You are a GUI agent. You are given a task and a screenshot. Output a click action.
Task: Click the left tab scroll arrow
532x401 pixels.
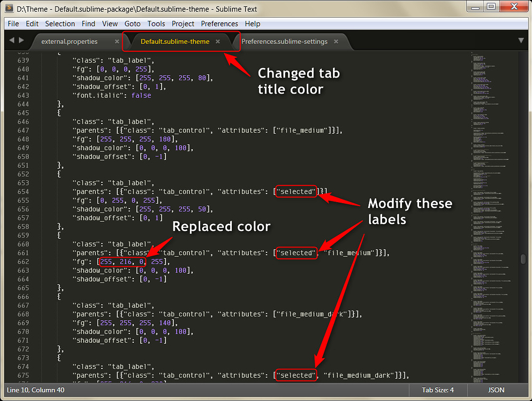[12, 40]
